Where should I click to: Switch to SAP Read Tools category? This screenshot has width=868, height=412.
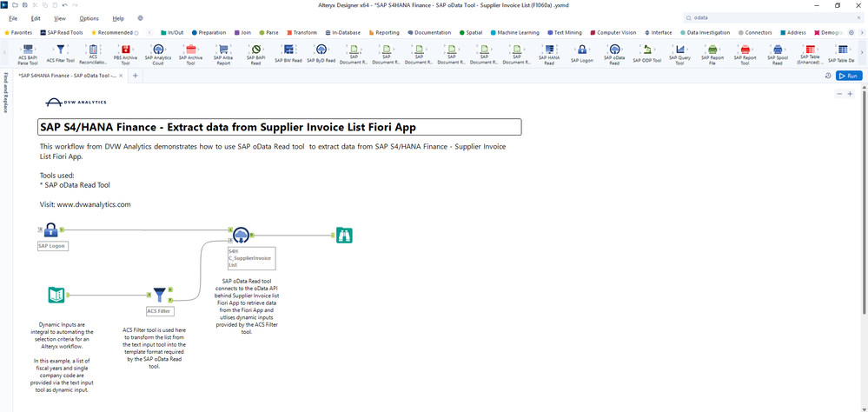(x=62, y=33)
